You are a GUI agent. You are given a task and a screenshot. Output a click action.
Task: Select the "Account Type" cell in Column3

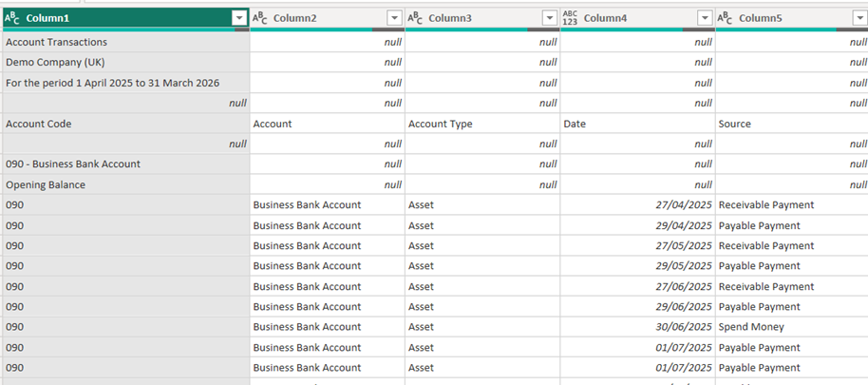point(440,124)
